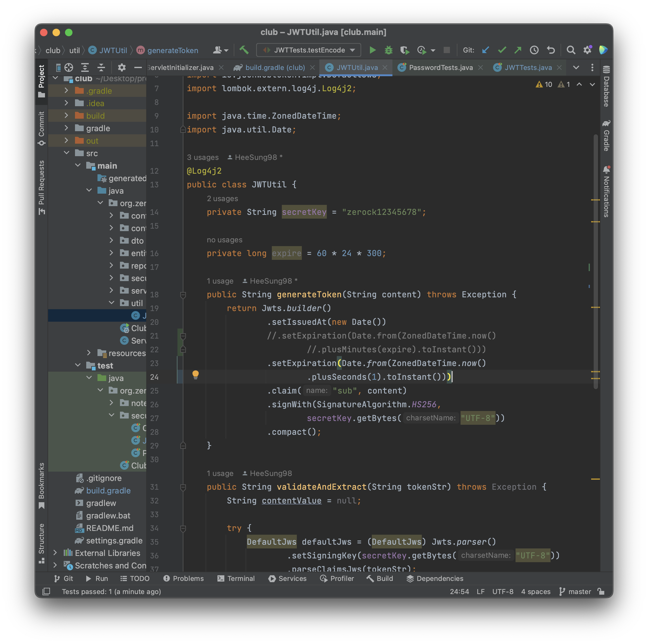The image size is (648, 644).
Task: Open the Structure tool window
Action: tap(41, 543)
